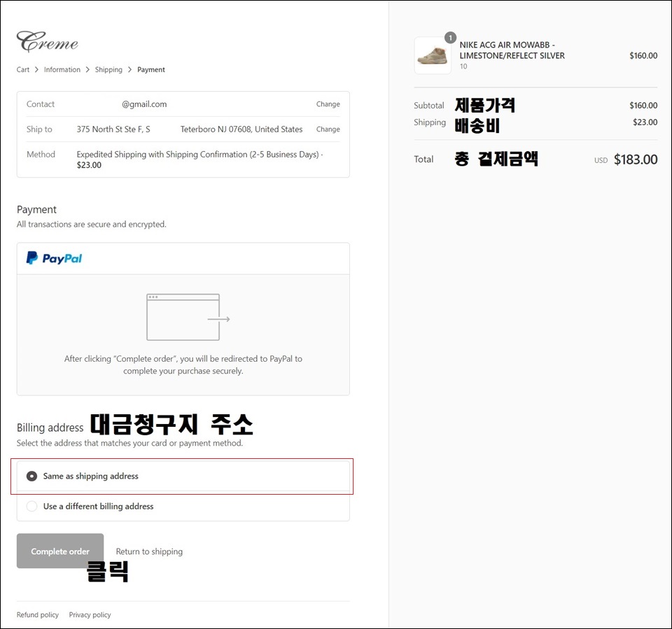Change the contact email
Viewport: 672px width, 629px height.
(328, 104)
